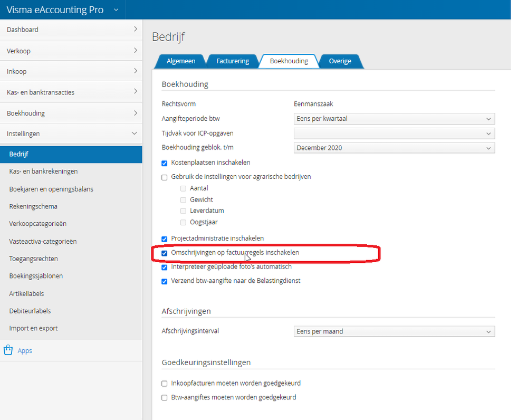Toggle Kostenplaatsen inschakelen checkbox
Viewport: 527px width, 420px height.
tap(165, 163)
